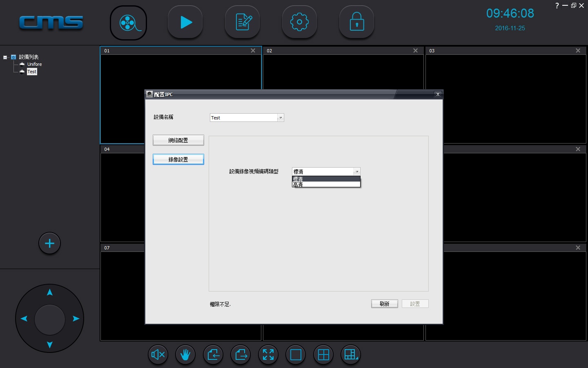Click the previous page arrow icon
The width and height of the screenshot is (588, 368).
coord(213,355)
